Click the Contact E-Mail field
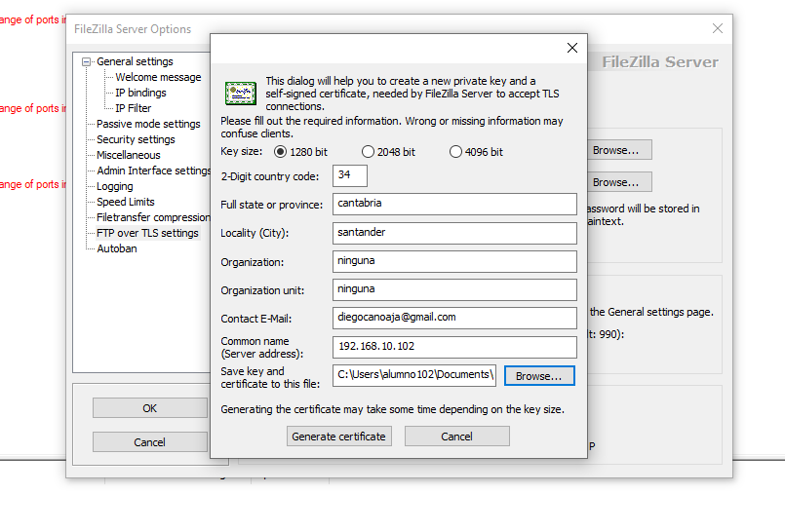Screen dimensions: 785x532 pos(454,318)
